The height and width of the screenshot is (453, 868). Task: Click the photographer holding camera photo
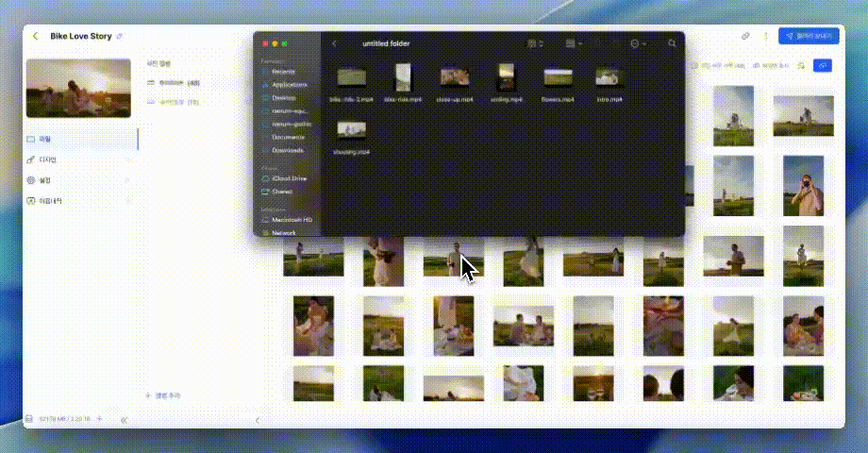click(x=804, y=185)
